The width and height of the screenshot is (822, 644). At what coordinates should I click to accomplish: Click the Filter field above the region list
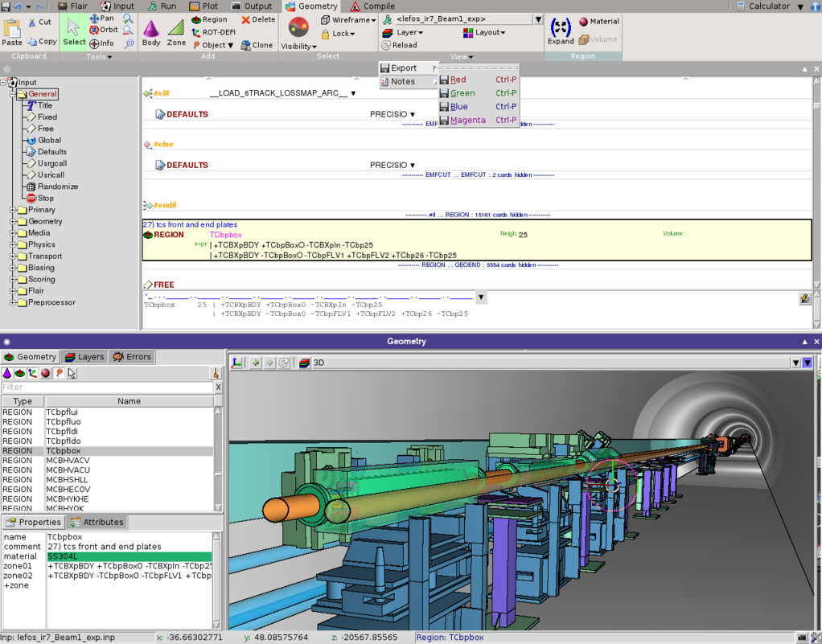105,387
